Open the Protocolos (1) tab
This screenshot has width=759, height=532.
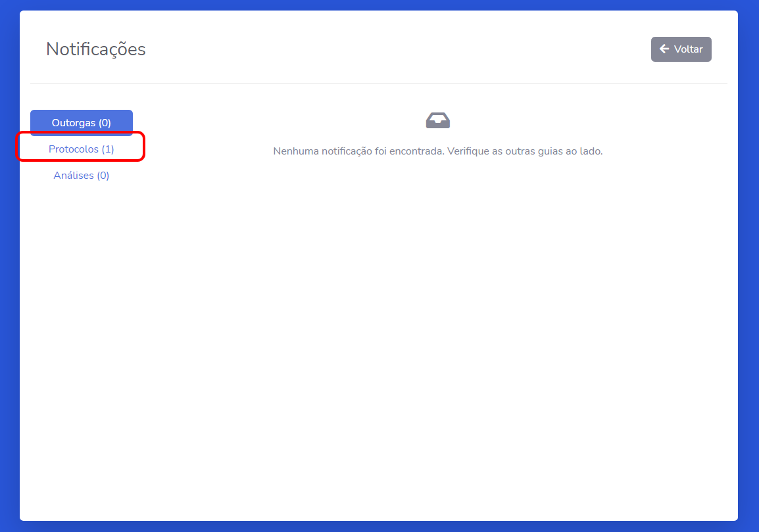tap(82, 149)
